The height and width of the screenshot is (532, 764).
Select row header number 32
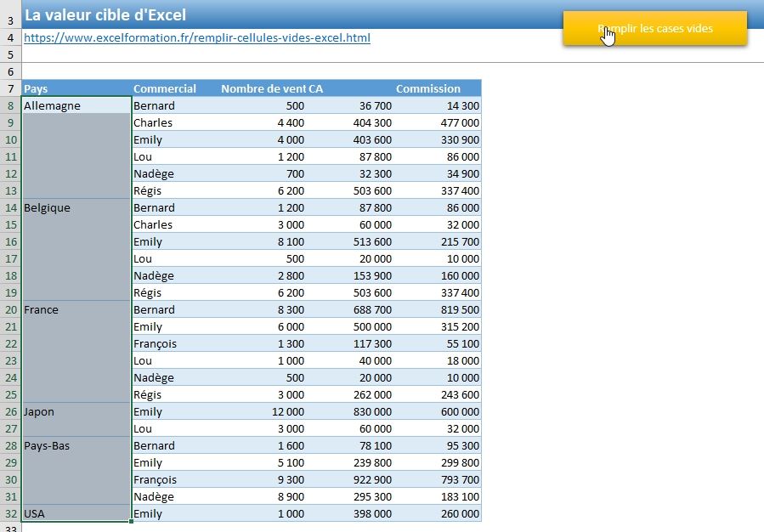click(10, 513)
